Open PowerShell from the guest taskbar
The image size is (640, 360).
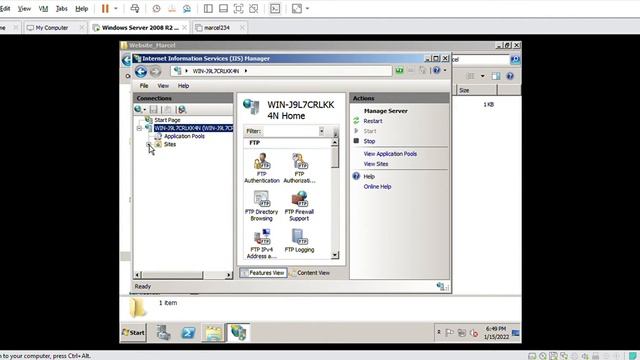pos(188,333)
